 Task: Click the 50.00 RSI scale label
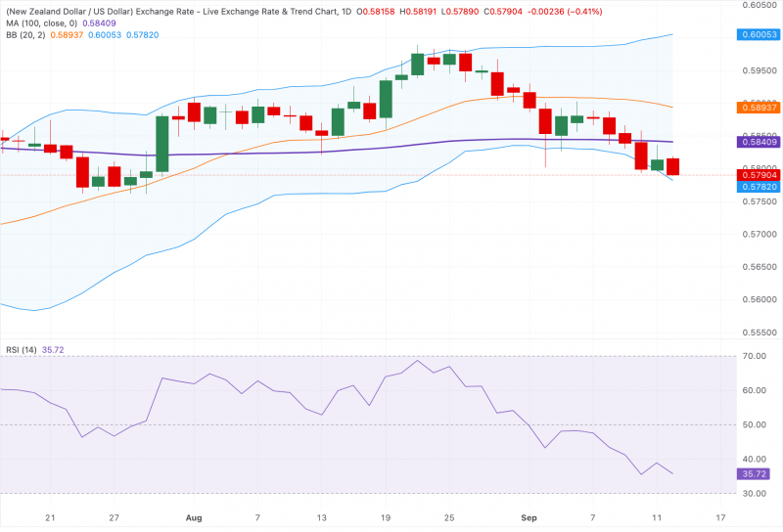(754, 424)
